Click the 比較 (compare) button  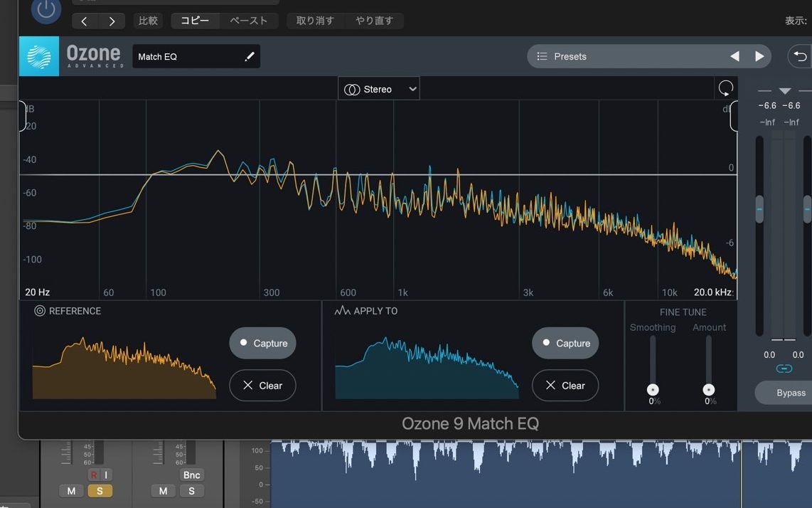click(x=149, y=21)
